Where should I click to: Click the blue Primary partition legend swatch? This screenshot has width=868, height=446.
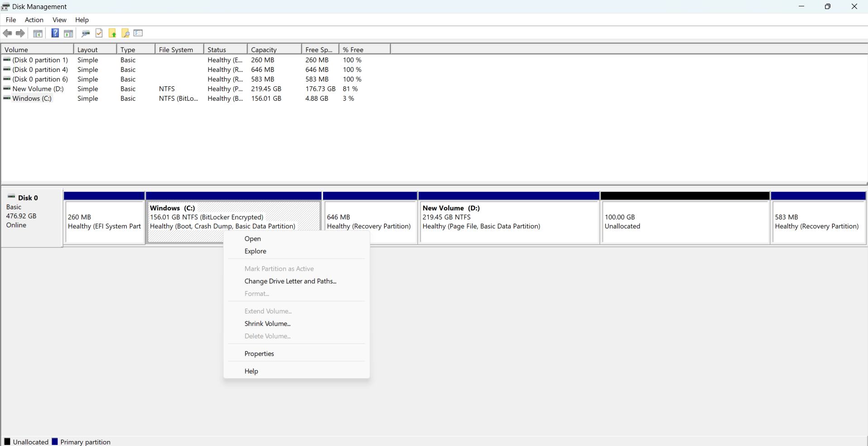click(55, 441)
